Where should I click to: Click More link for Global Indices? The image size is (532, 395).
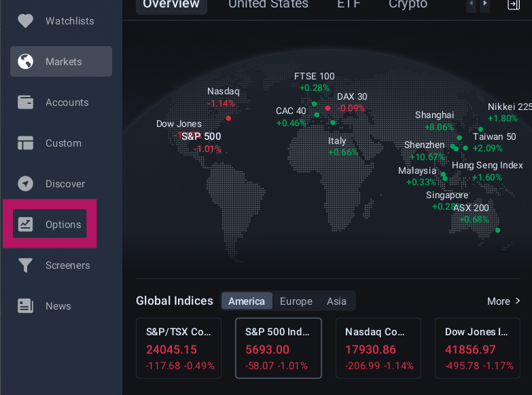click(503, 301)
